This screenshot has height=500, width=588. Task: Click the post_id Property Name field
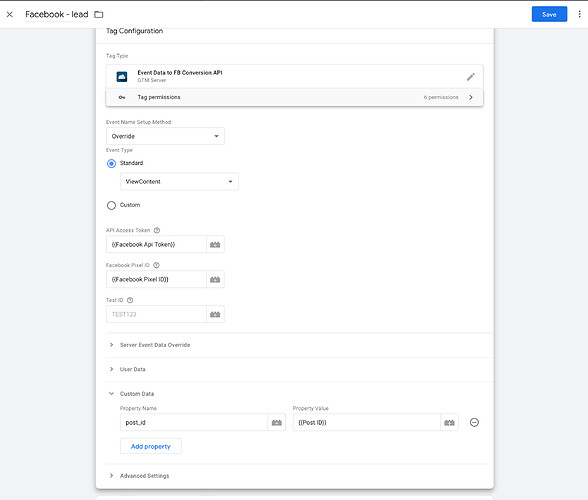click(x=194, y=422)
